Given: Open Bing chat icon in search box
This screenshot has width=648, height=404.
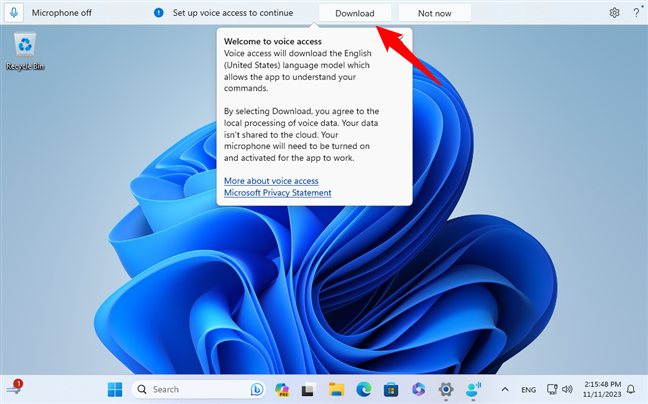Looking at the screenshot, I should click(x=256, y=389).
